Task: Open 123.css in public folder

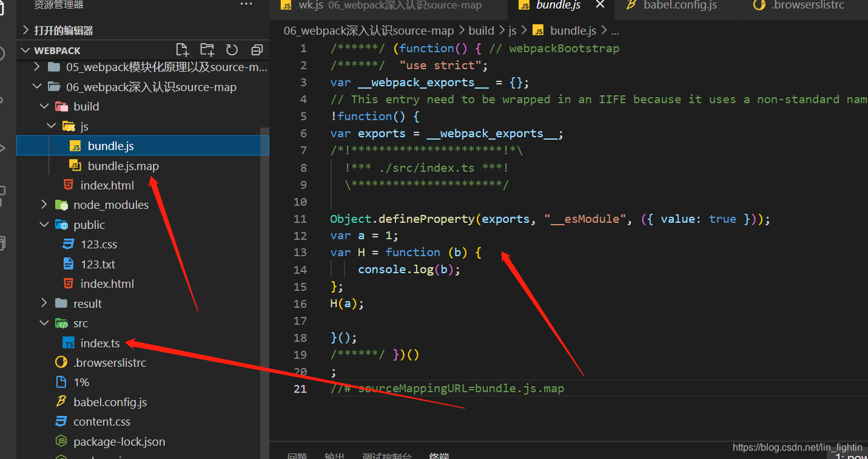Action: pos(99,244)
